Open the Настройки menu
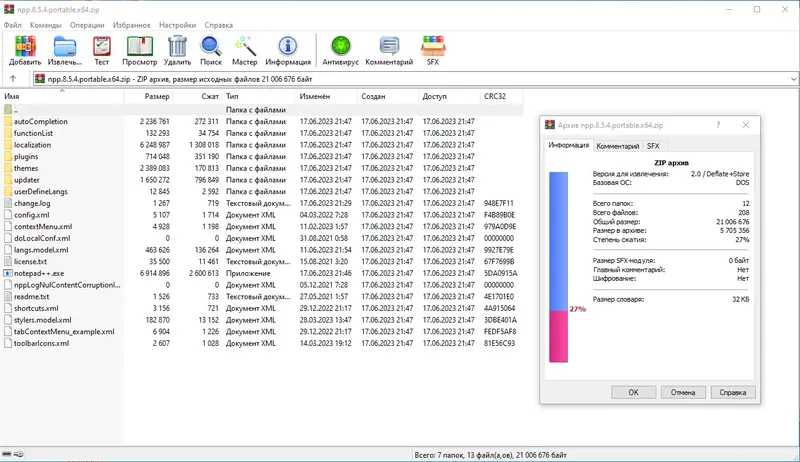 click(x=177, y=25)
